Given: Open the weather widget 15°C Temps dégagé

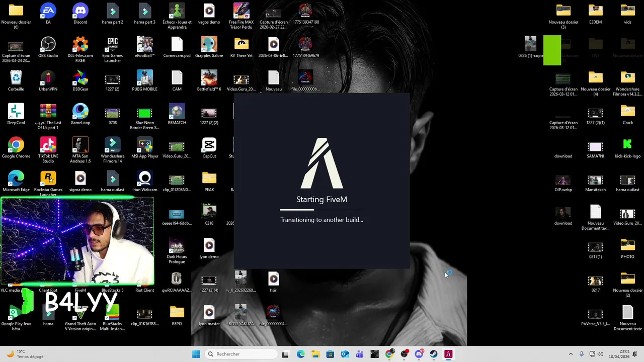Looking at the screenshot, I should point(24,354).
